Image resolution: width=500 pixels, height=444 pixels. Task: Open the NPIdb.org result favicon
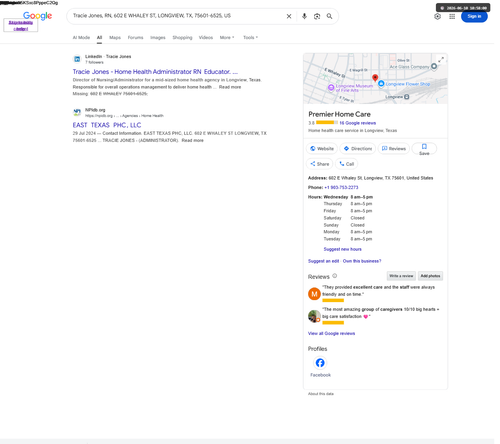77,112
